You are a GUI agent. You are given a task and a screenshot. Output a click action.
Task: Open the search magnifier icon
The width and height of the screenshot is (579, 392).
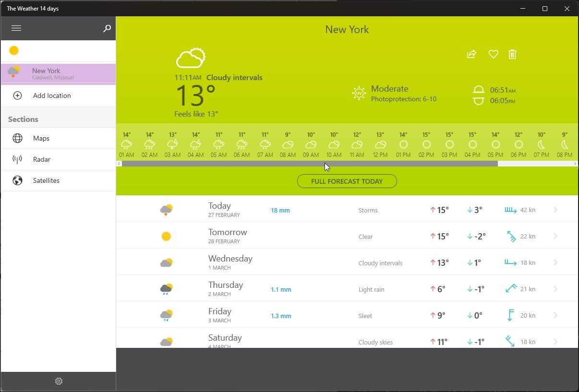coord(107,28)
